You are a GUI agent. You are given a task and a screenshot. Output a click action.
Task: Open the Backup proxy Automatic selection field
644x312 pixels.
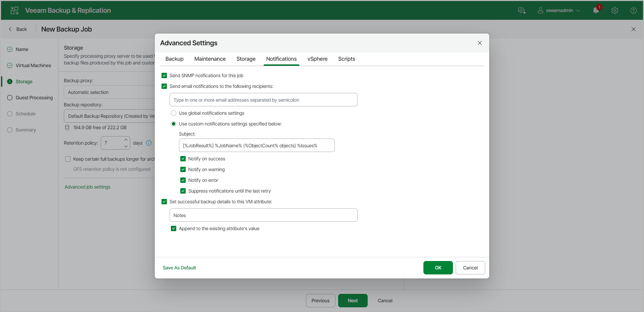(x=109, y=92)
